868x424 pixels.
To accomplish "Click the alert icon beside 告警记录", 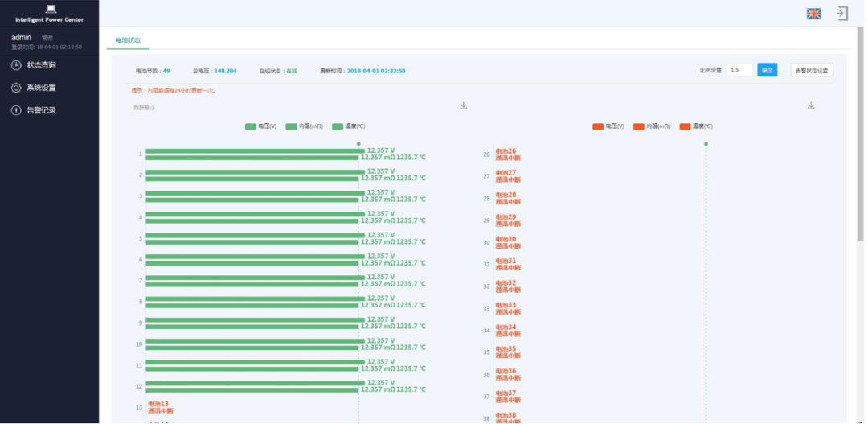I will pyautogui.click(x=16, y=110).
